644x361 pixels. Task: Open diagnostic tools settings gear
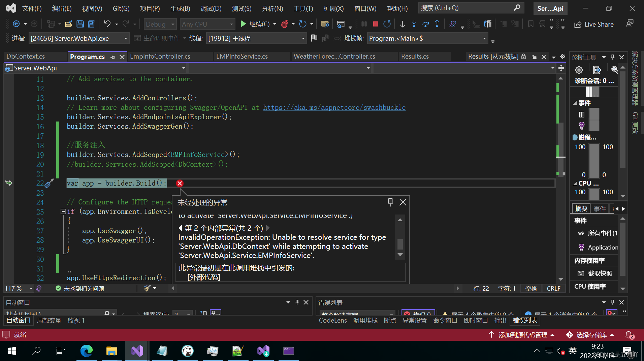point(579,70)
